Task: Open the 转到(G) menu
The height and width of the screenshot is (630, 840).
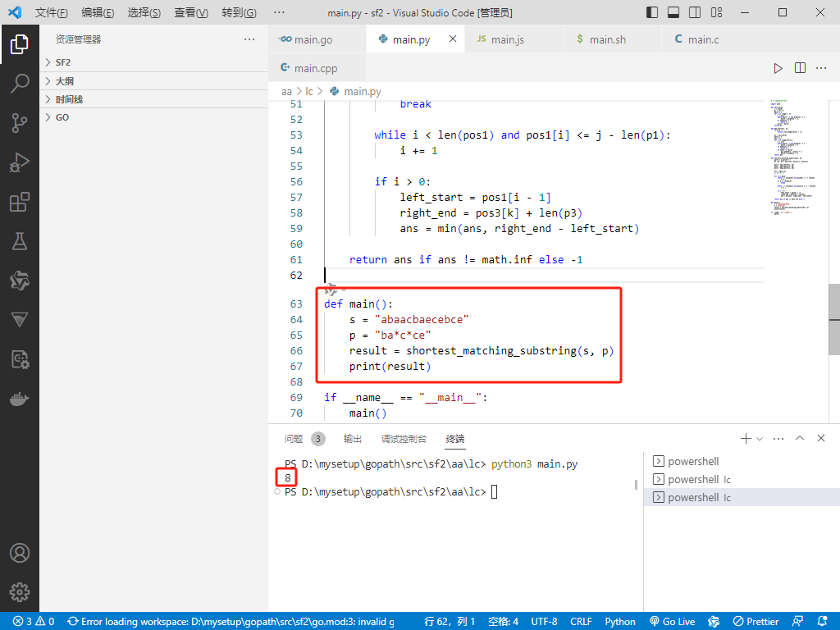Action: click(x=239, y=12)
